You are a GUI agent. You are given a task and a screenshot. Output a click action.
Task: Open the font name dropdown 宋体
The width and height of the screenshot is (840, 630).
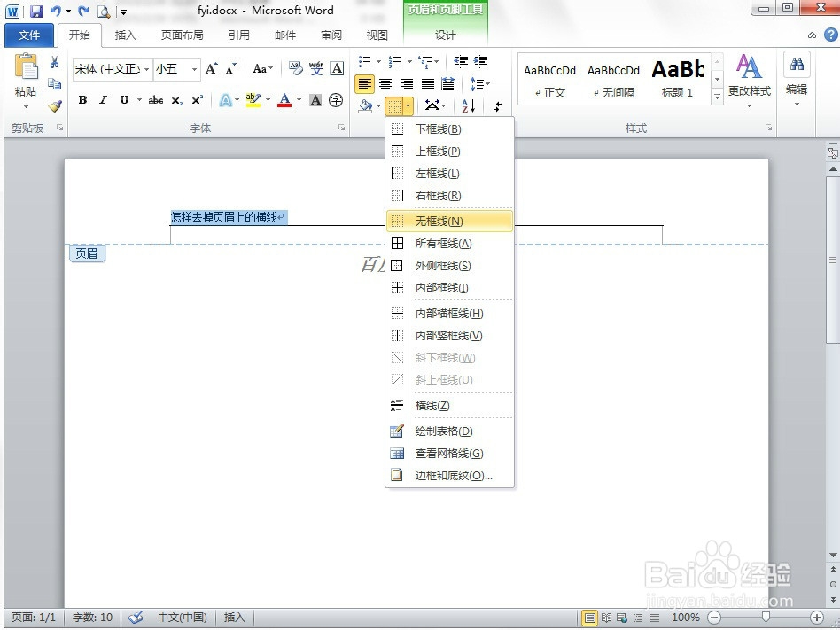pyautogui.click(x=147, y=69)
